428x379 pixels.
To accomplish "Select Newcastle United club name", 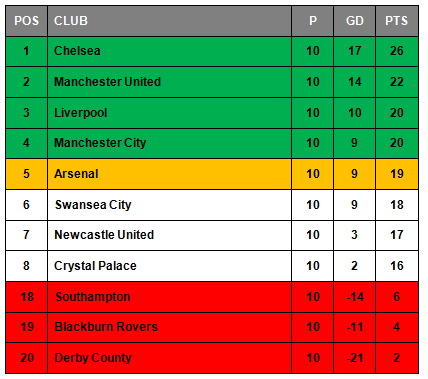I will pyautogui.click(x=104, y=235).
